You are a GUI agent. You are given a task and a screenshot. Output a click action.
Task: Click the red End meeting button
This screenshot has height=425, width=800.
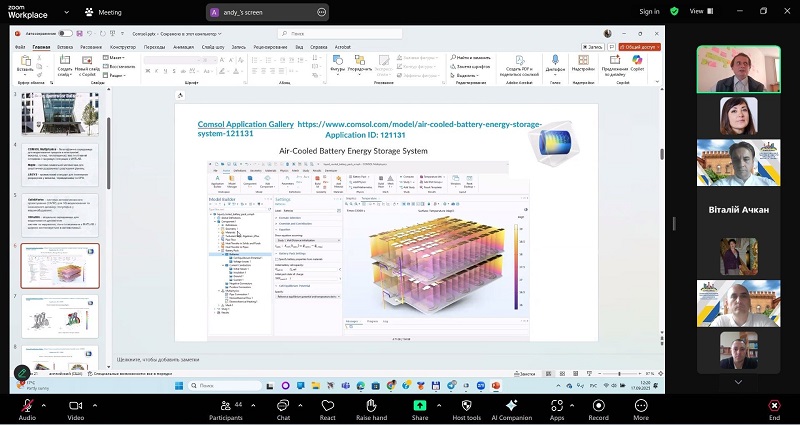tap(774, 406)
